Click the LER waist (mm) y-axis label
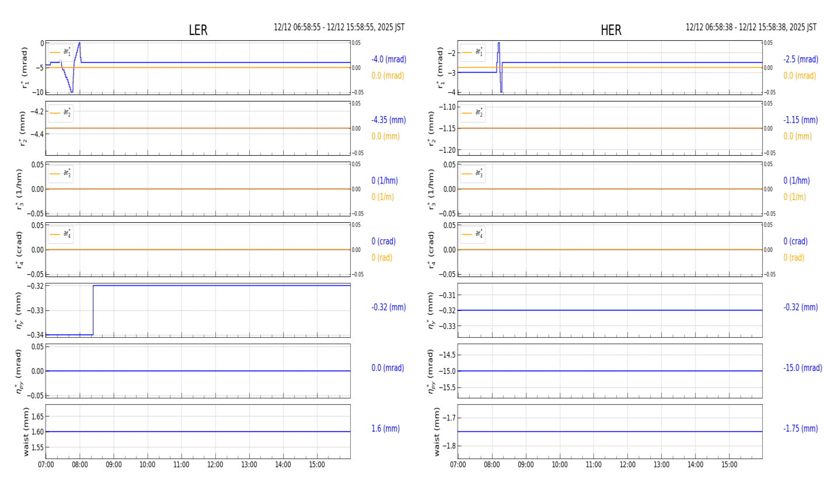 click(x=26, y=432)
